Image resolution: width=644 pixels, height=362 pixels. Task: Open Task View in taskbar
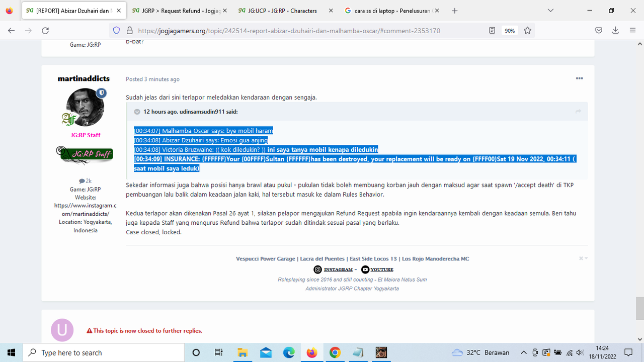coord(218,352)
